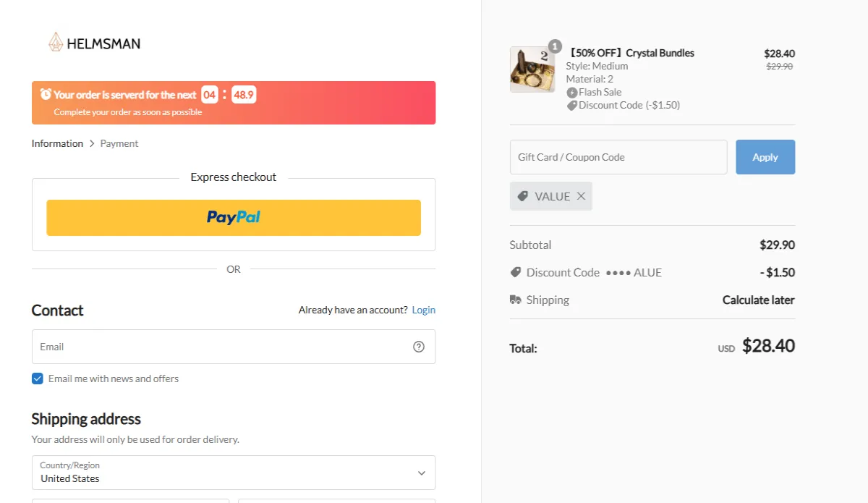Click the Gift Card / Coupon Code input field
Screen dimensions: 868x503
[618, 156]
